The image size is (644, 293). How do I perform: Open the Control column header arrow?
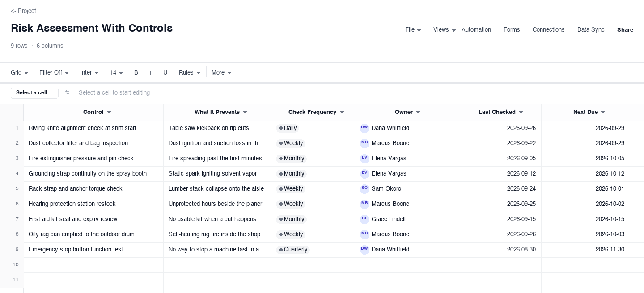coord(109,113)
